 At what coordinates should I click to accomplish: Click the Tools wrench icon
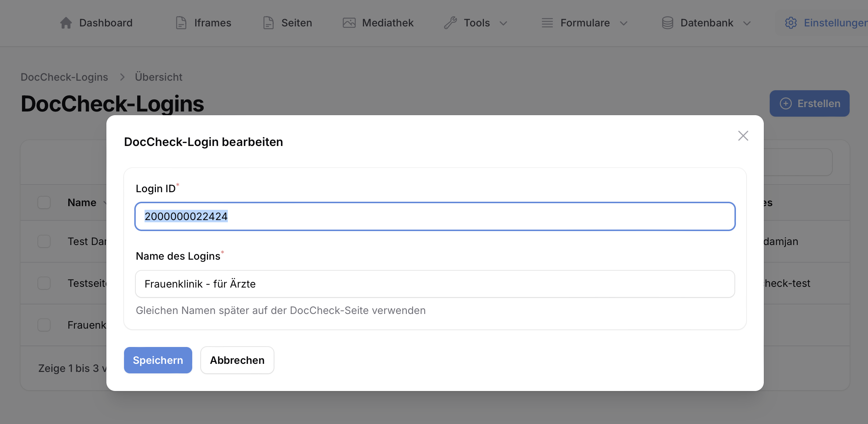point(451,23)
